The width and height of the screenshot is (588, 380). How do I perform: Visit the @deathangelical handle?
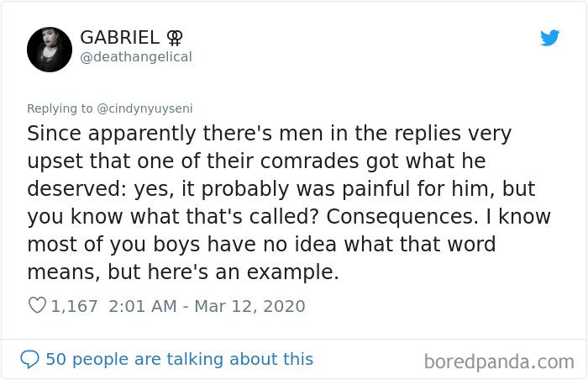pyautogui.click(x=136, y=57)
